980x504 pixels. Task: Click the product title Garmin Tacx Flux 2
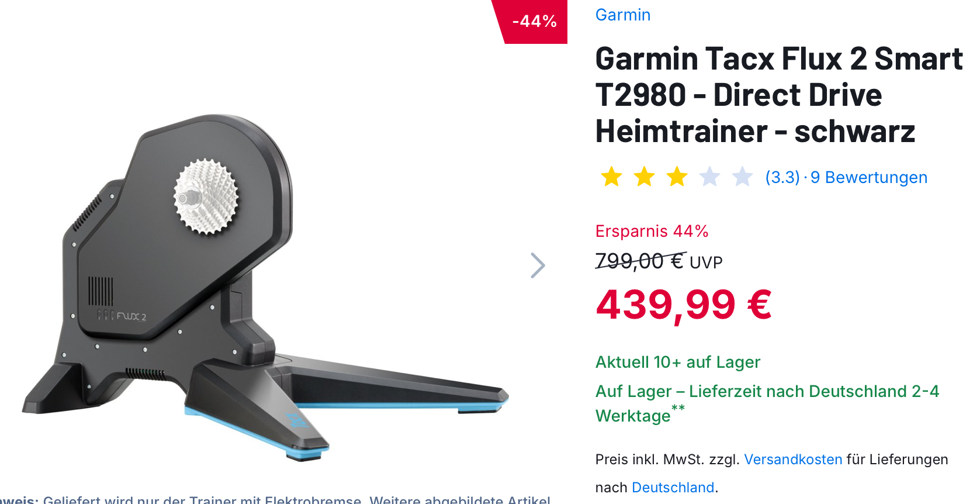(x=779, y=95)
